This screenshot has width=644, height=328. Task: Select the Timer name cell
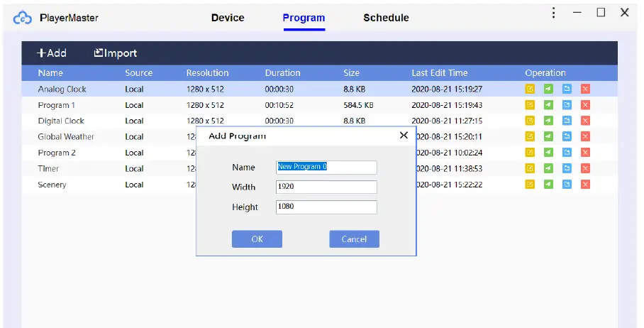pos(48,168)
